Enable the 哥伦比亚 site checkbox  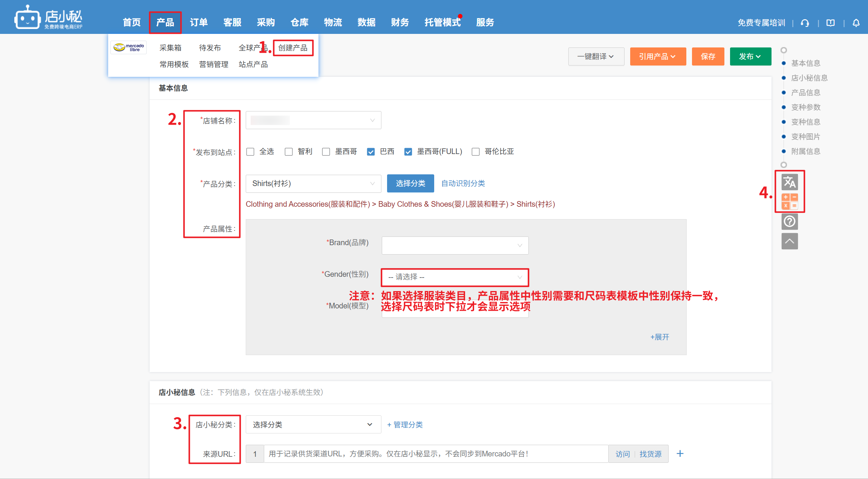(476, 152)
